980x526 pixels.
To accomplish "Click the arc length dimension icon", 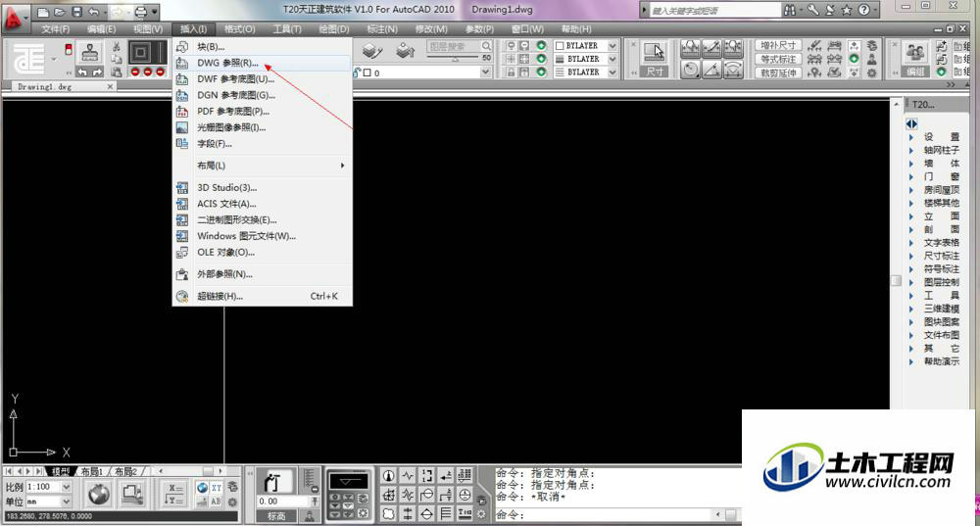I will [733, 70].
